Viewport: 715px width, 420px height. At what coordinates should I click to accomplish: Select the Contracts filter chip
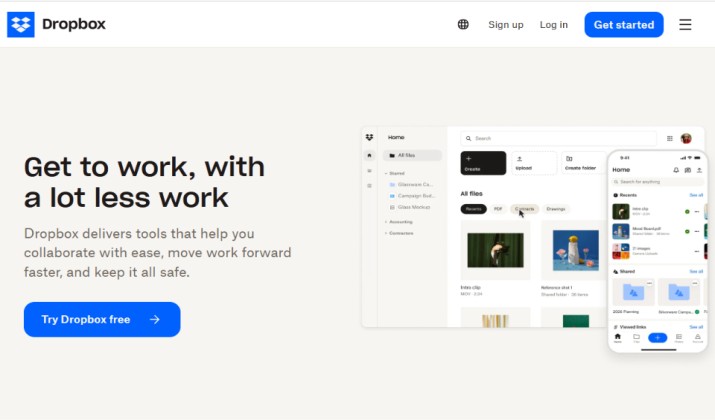tap(524, 209)
